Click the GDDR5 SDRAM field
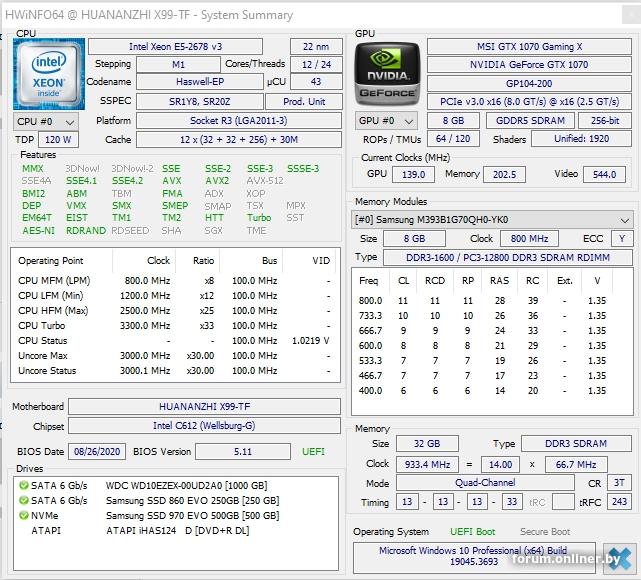This screenshot has height=580, width=641. (x=530, y=121)
